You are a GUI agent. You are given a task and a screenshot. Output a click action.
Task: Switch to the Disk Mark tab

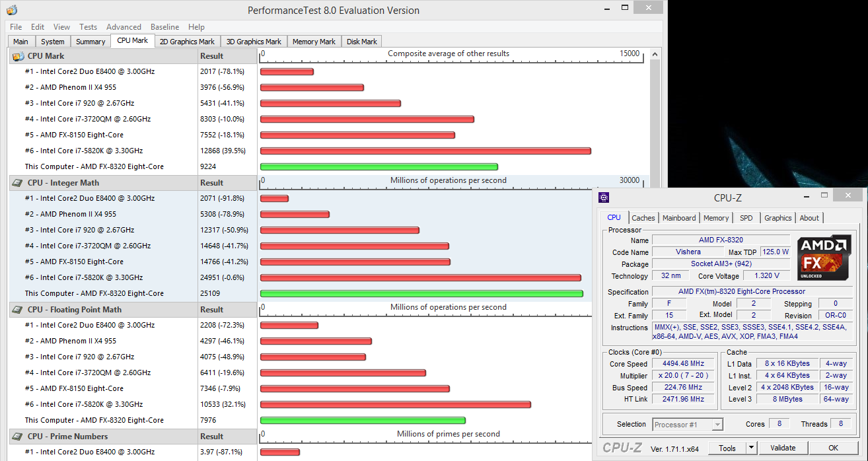click(362, 42)
